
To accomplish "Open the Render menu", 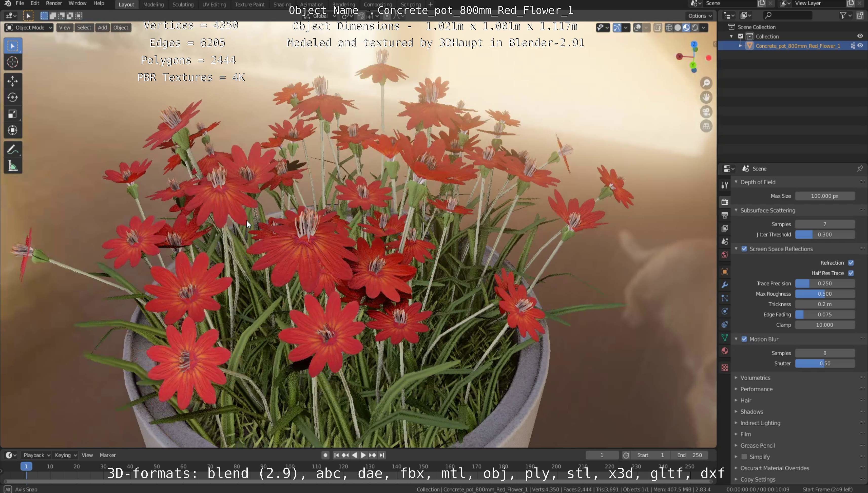I will click(54, 3).
